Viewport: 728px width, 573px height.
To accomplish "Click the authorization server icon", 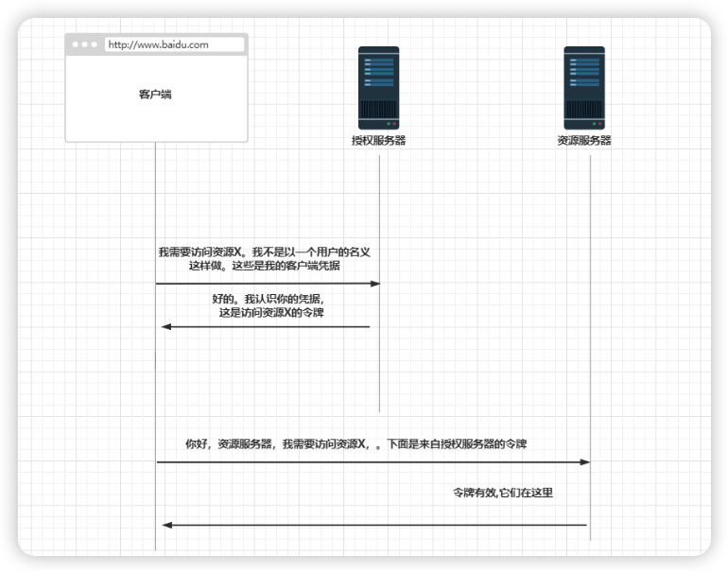I will click(378, 88).
